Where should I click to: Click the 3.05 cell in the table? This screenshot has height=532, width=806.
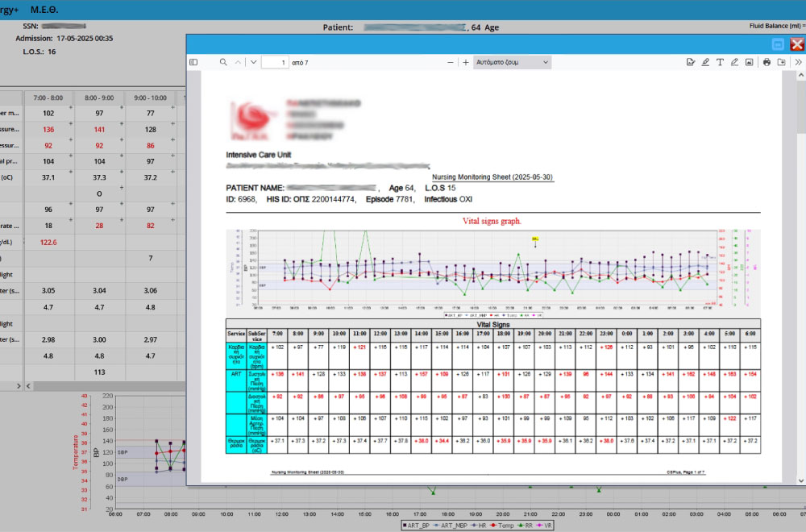tap(48, 290)
